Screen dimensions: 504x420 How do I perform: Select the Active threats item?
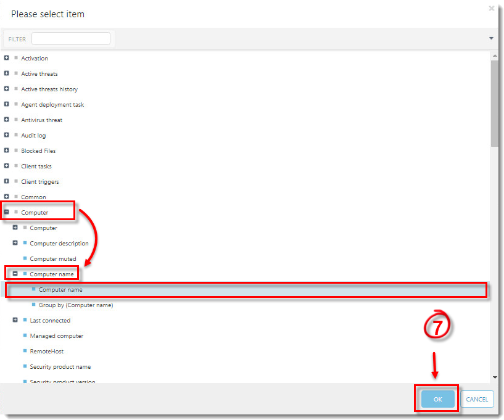pyautogui.click(x=39, y=73)
